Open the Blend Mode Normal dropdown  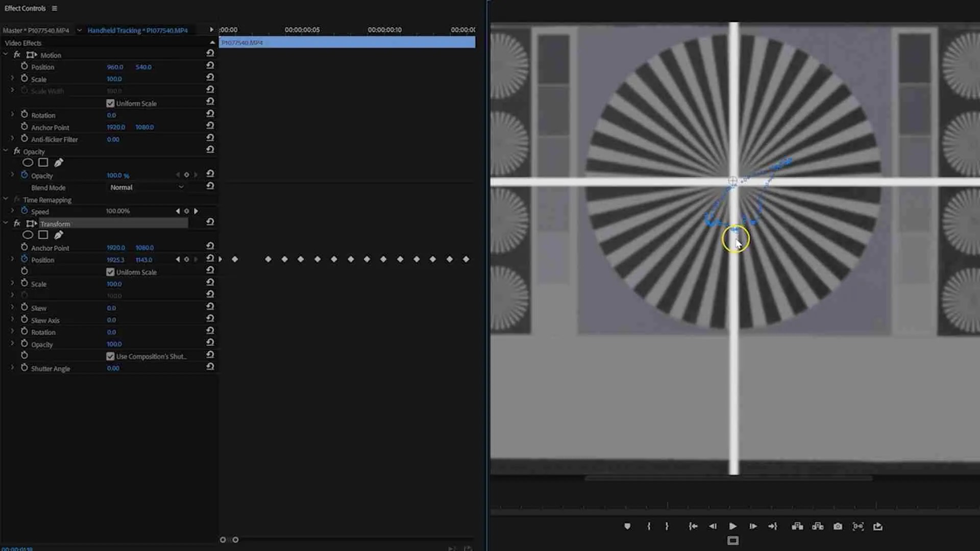click(x=146, y=187)
